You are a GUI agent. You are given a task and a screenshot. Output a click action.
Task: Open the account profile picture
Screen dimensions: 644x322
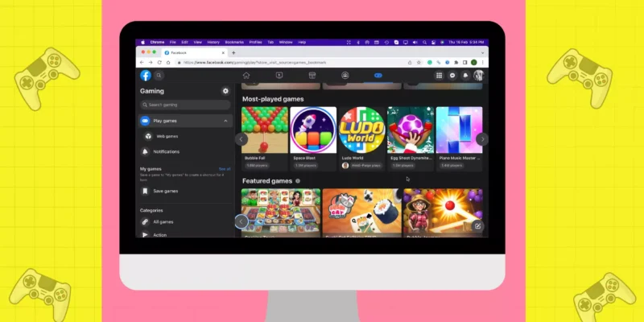[x=478, y=76]
